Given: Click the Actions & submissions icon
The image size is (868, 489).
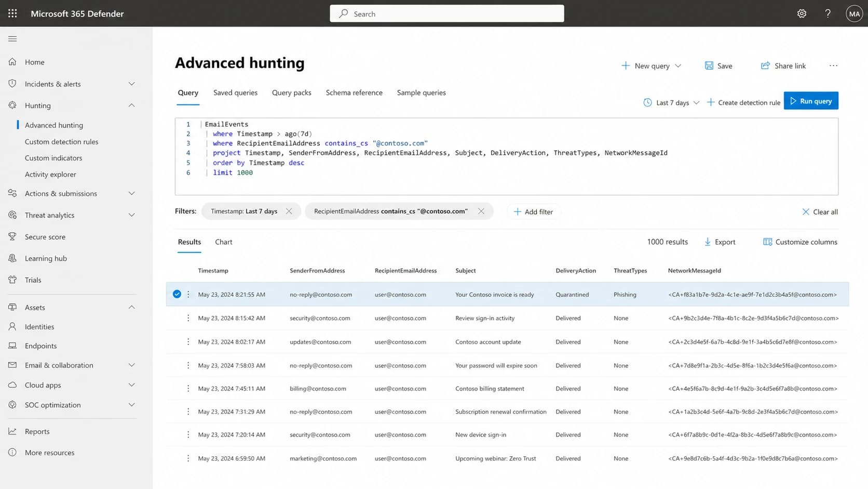Looking at the screenshot, I should 12,193.
